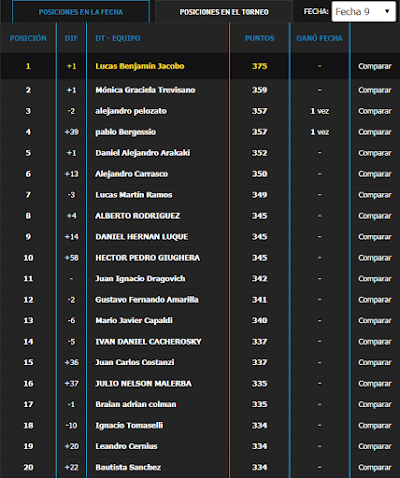Compare with Gustavo Fernando Amarilla
This screenshot has width=400, height=478.
point(375,300)
